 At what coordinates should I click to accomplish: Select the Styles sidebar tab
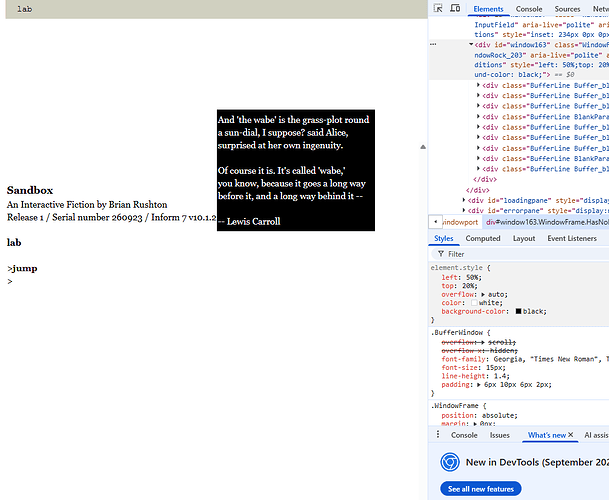pos(444,238)
